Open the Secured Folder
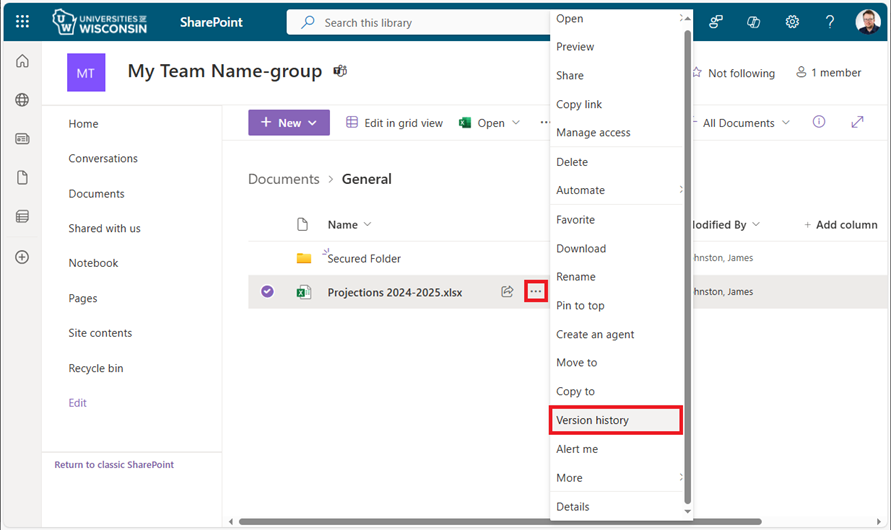This screenshot has width=891, height=530. click(364, 258)
